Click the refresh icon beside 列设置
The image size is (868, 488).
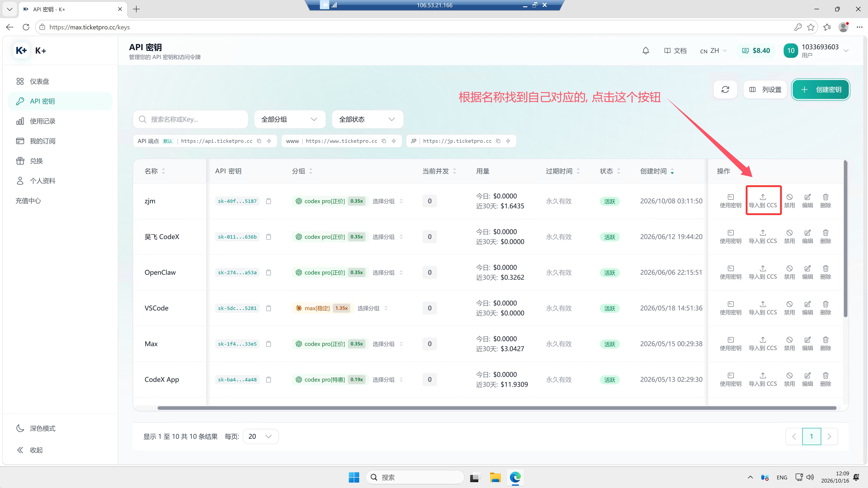(x=725, y=90)
